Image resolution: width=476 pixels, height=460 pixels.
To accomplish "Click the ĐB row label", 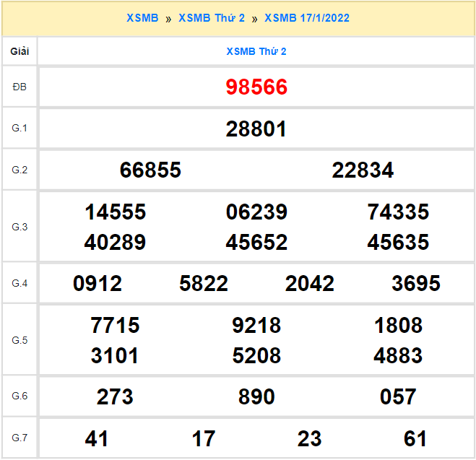I will 20,87.
